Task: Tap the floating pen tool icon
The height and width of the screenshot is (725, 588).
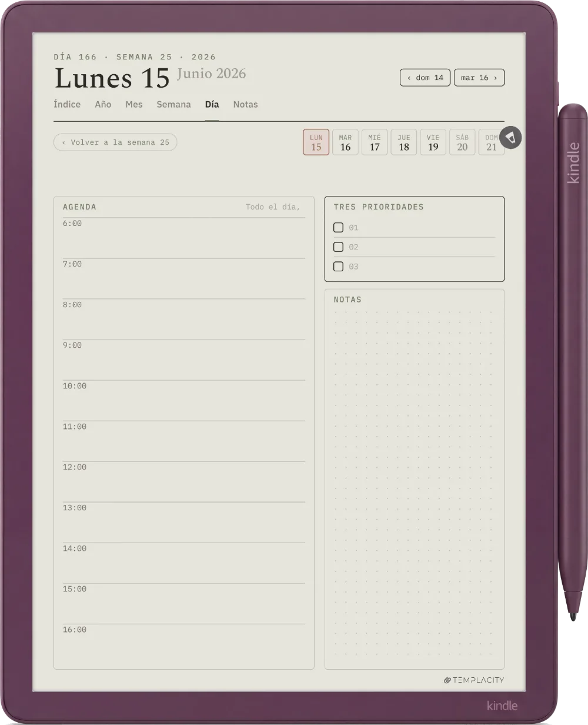Action: tap(511, 138)
